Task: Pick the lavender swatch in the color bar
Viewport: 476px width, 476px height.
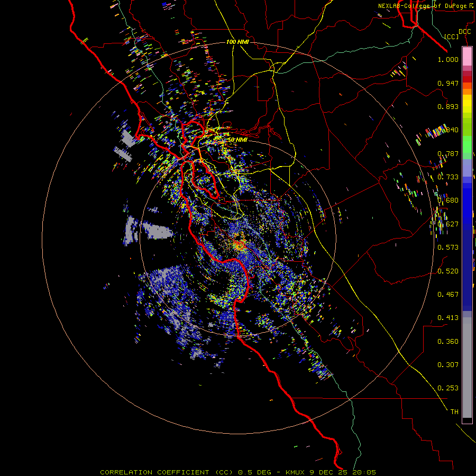Action: [x=467, y=168]
